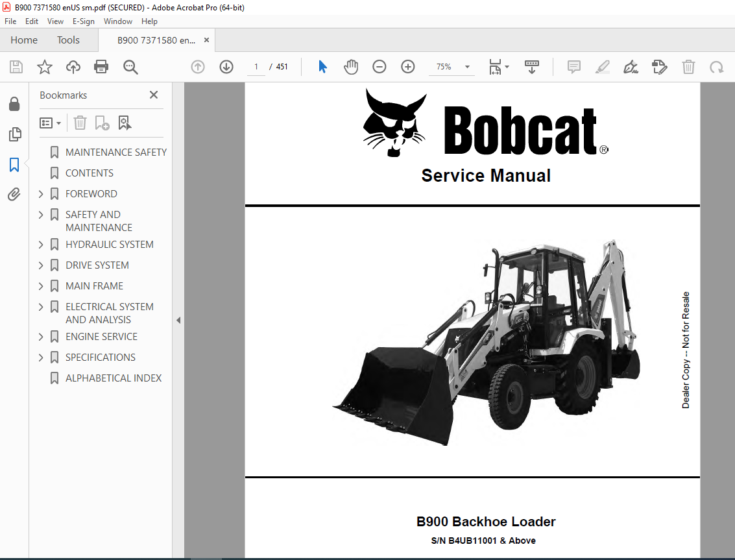This screenshot has width=735, height=560.
Task: Click the rotate page icon
Action: [x=717, y=67]
